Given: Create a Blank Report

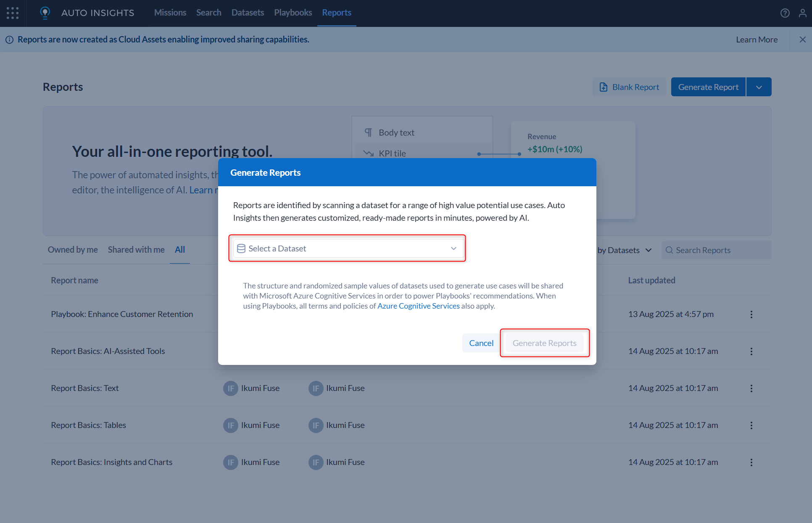Looking at the screenshot, I should pos(629,87).
